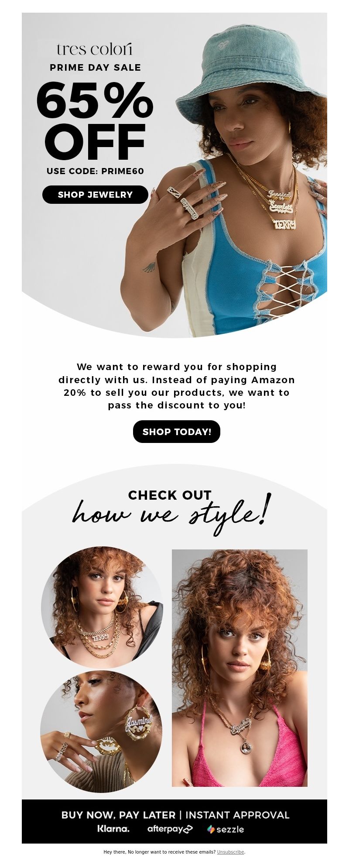Image resolution: width=349 pixels, height=868 pixels.
Task: Click the paragraph about rewarding direct shopping
Action: click(177, 386)
